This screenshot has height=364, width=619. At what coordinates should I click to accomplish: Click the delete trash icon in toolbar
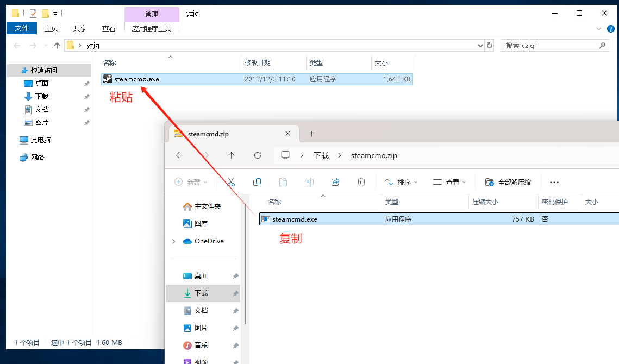tap(361, 182)
